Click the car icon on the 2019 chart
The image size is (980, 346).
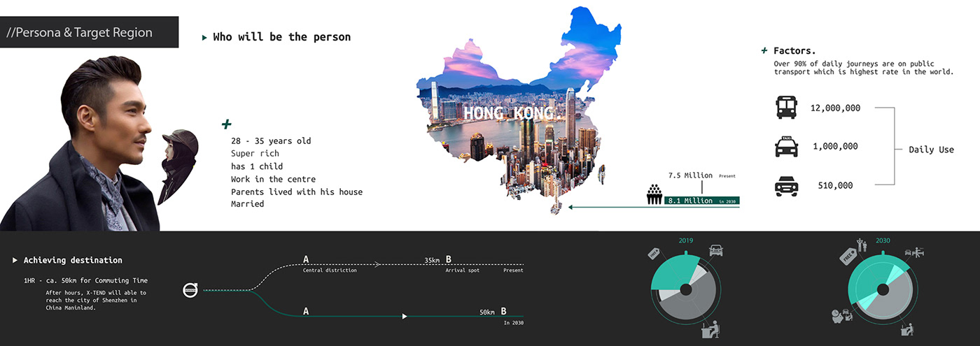[716, 250]
